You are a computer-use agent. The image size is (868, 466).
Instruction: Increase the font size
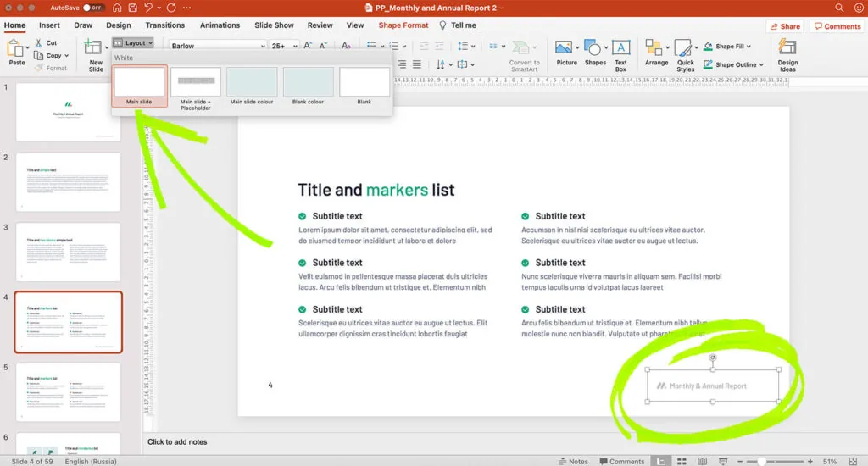coord(308,46)
